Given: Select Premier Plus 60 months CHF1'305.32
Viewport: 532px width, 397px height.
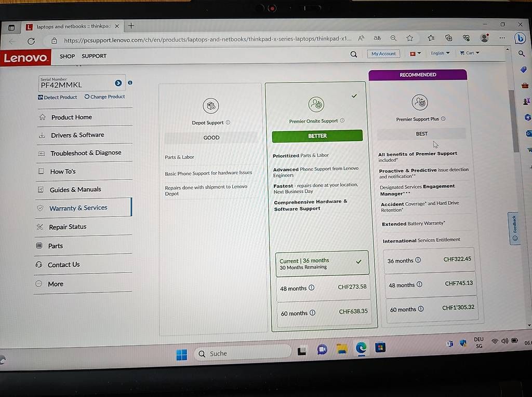Looking at the screenshot, I should 432,308.
